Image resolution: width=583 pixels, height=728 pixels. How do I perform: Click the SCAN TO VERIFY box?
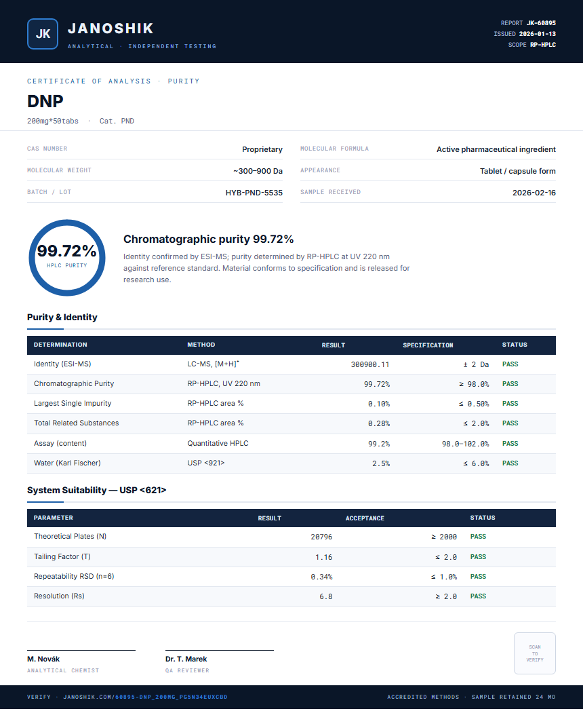(534, 653)
